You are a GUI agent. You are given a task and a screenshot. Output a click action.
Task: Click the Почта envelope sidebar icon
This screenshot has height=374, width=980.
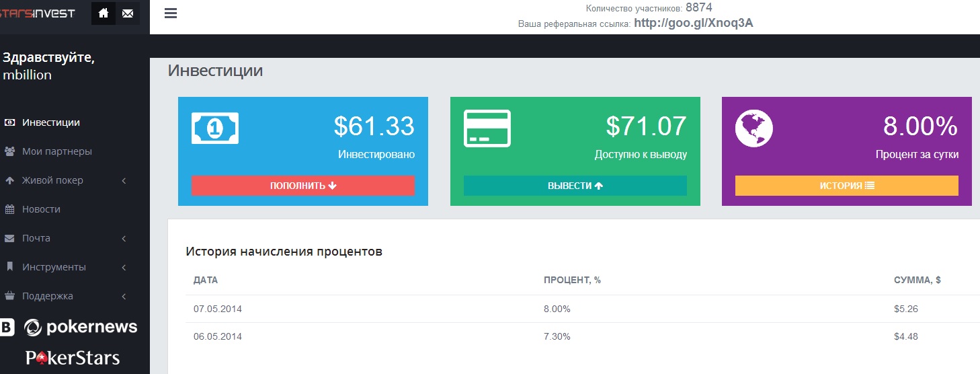(9, 238)
